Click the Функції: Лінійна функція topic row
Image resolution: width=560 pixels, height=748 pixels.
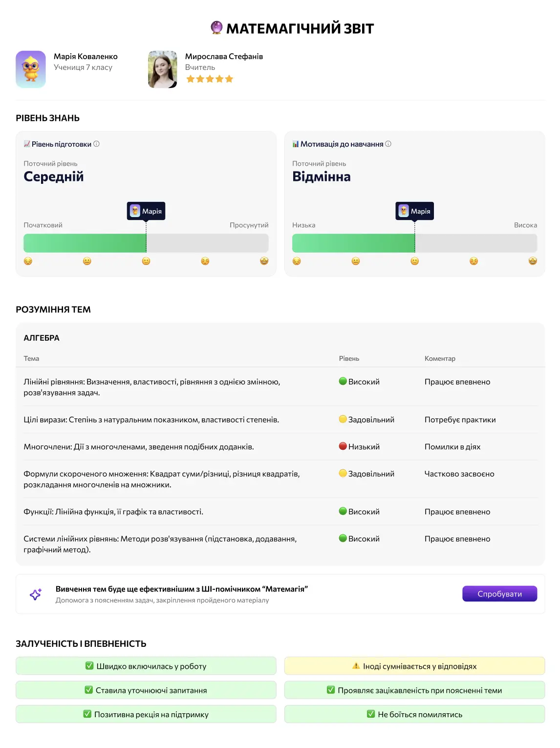click(113, 512)
